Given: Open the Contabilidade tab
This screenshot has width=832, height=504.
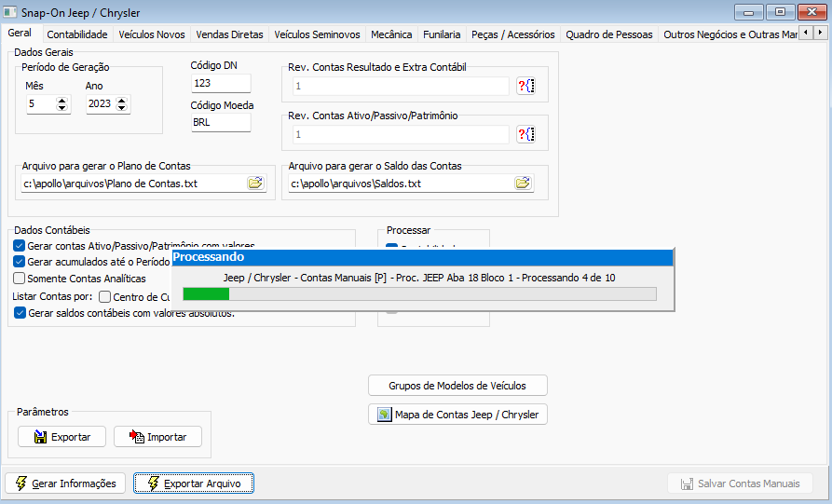Looking at the screenshot, I should 77,34.
